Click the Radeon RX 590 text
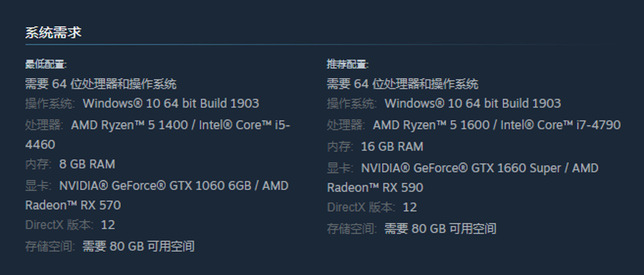This screenshot has width=644, height=275. [375, 187]
